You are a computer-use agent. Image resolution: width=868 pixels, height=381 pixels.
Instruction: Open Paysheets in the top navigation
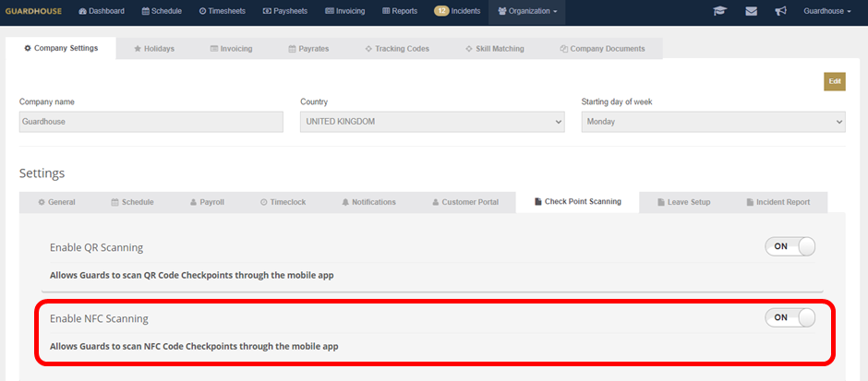[285, 11]
